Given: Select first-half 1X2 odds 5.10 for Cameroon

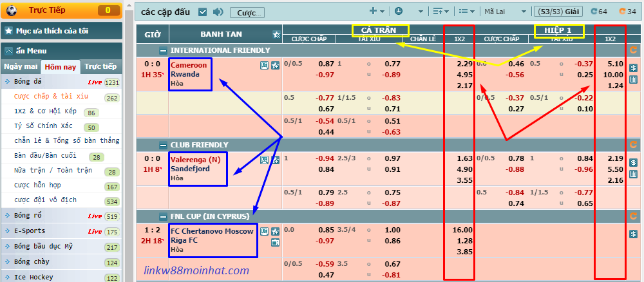Looking at the screenshot, I should (x=615, y=64).
